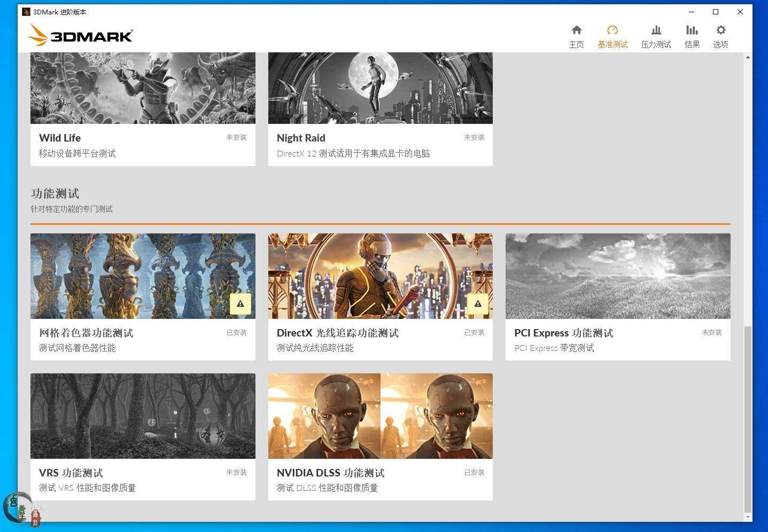Click the 测试网格着色器性能 description
This screenshot has height=532, width=768.
[77, 348]
